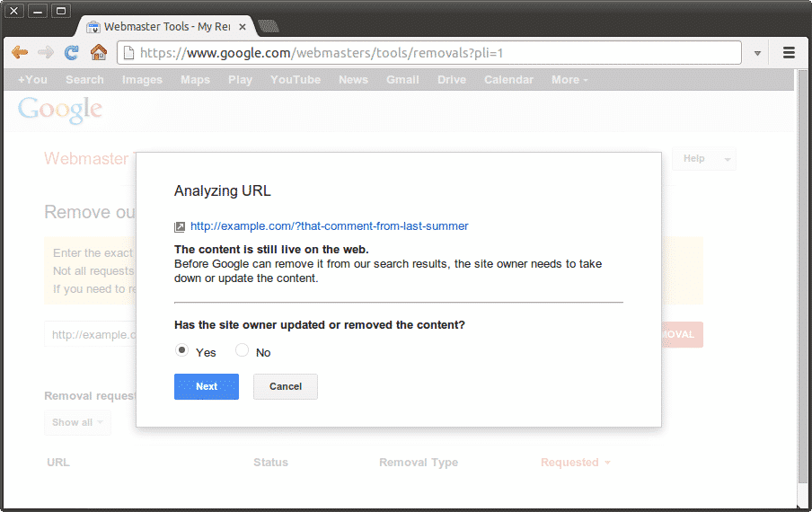The image size is (812, 512).
Task: Open the example.com comment URL link
Action: (x=330, y=226)
